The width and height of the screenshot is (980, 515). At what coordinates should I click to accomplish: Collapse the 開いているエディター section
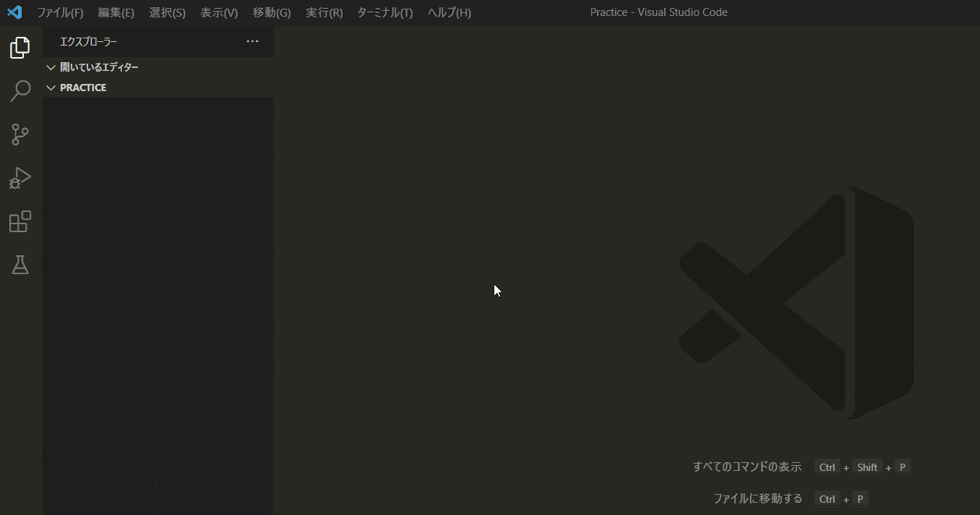point(51,67)
